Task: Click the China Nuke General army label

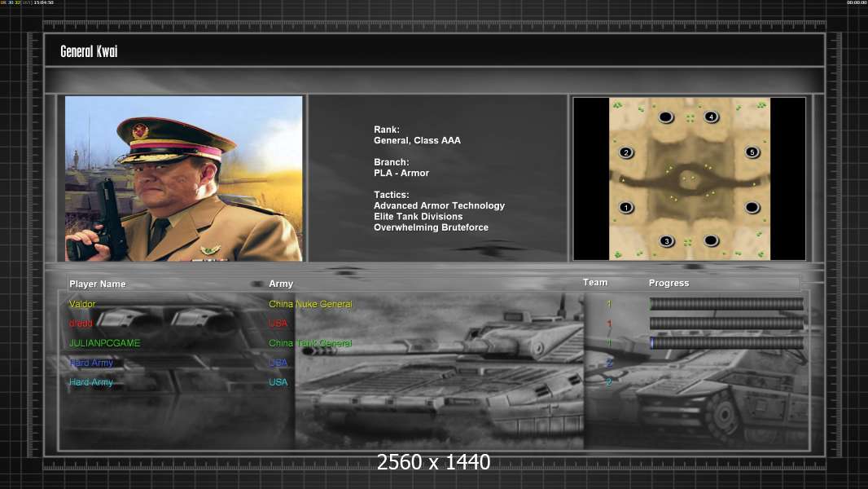Action: point(310,304)
